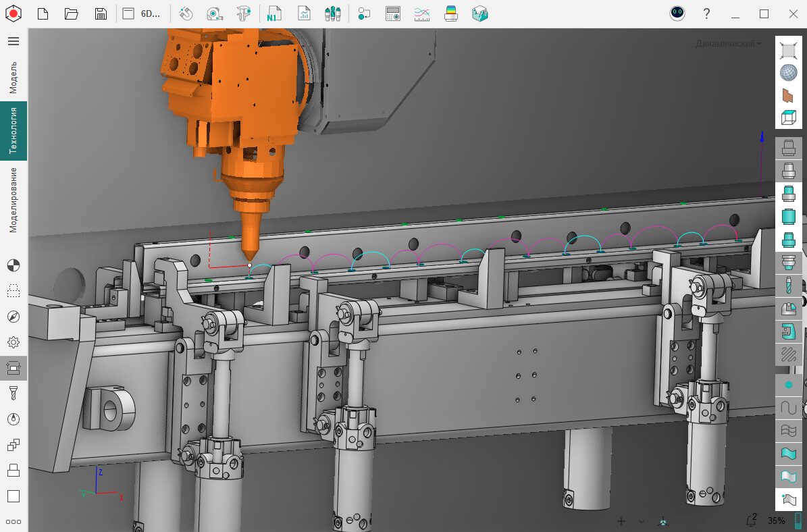Open the notifications bell in status bar

750,521
